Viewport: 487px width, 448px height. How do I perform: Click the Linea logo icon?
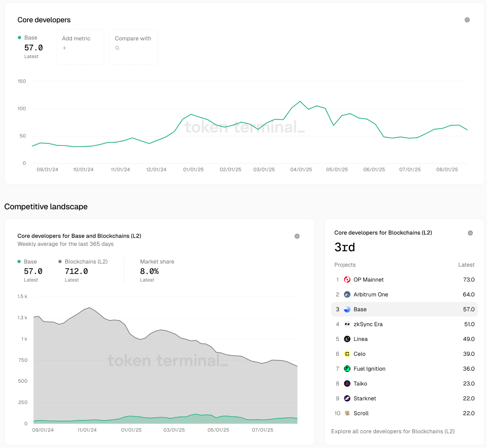coord(347,339)
